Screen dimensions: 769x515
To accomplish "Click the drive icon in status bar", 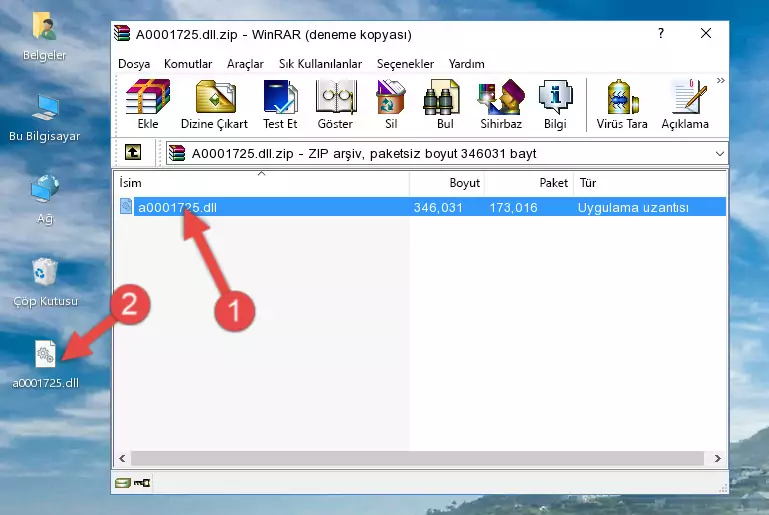I will (x=123, y=483).
